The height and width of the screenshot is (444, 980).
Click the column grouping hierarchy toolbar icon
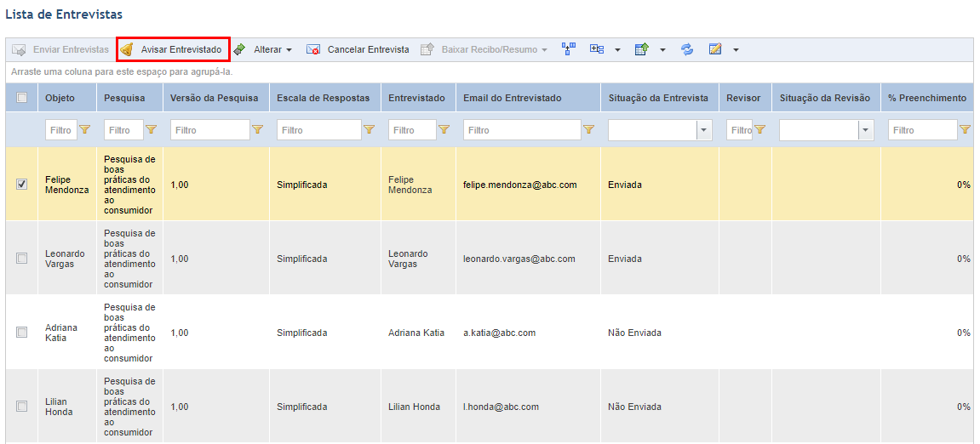(x=569, y=49)
